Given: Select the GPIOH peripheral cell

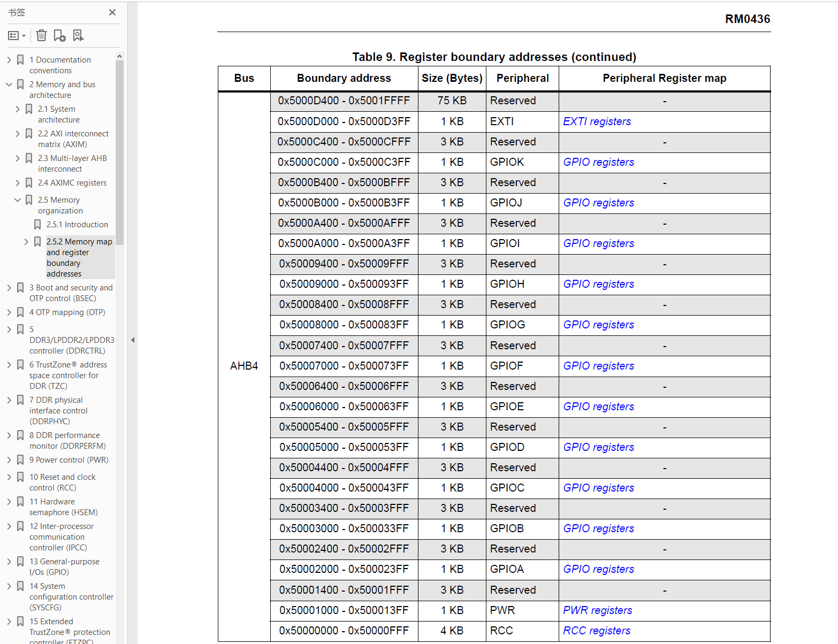Looking at the screenshot, I should [522, 284].
